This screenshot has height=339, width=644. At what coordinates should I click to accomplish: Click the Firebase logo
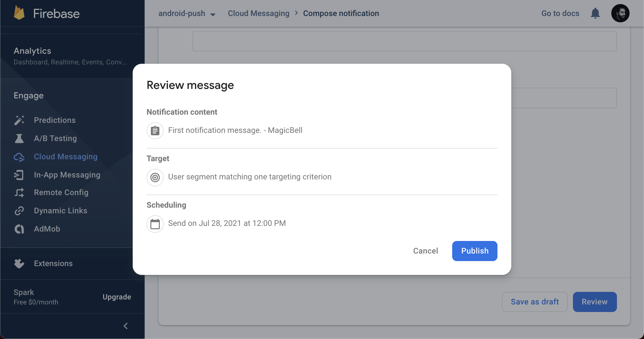pos(47,13)
